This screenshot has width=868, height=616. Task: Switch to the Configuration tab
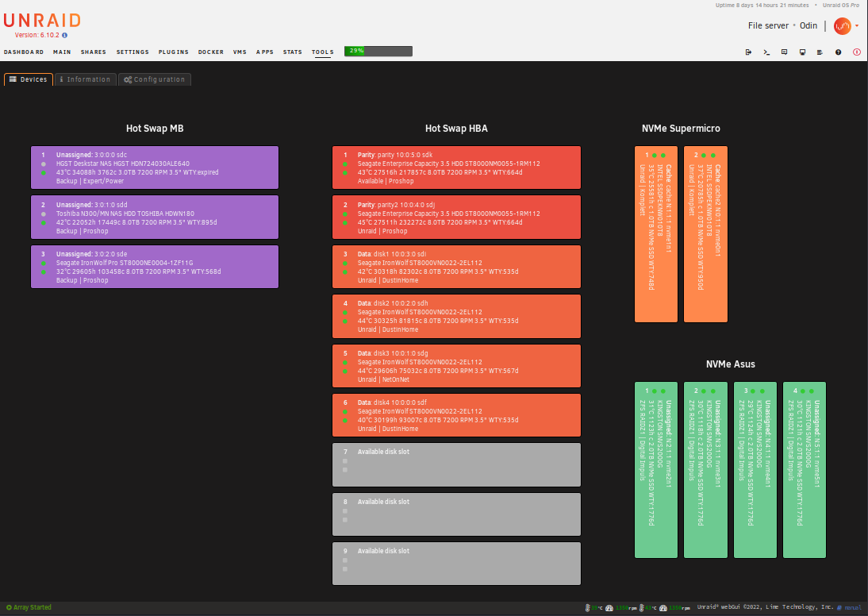pos(155,79)
